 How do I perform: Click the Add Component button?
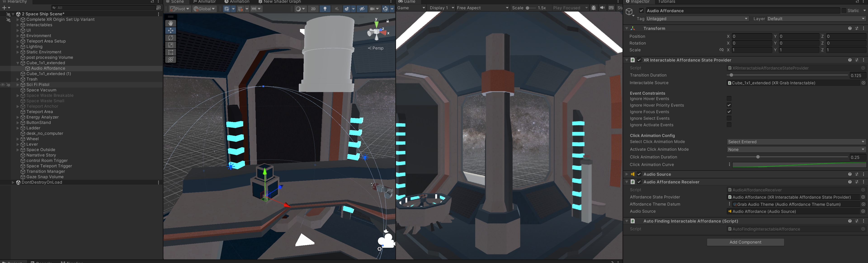pos(745,242)
